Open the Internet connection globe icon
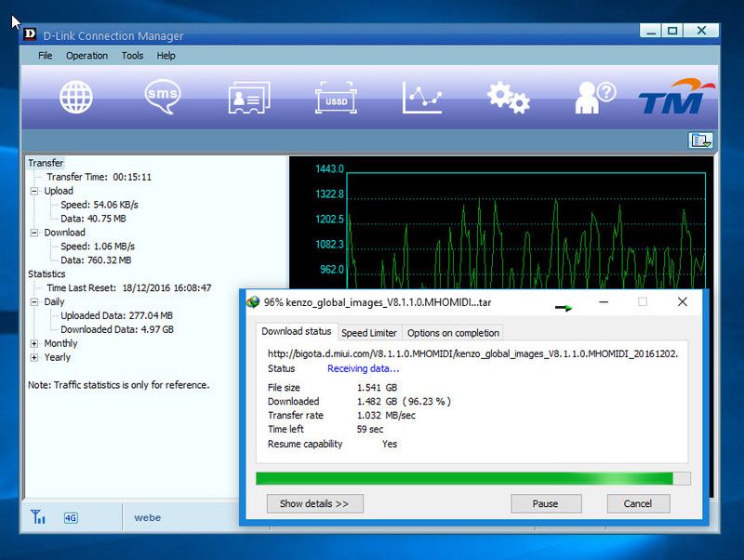 point(76,97)
